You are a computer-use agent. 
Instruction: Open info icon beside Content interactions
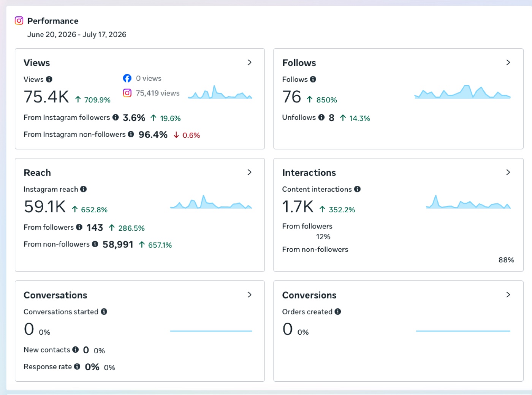click(x=357, y=189)
